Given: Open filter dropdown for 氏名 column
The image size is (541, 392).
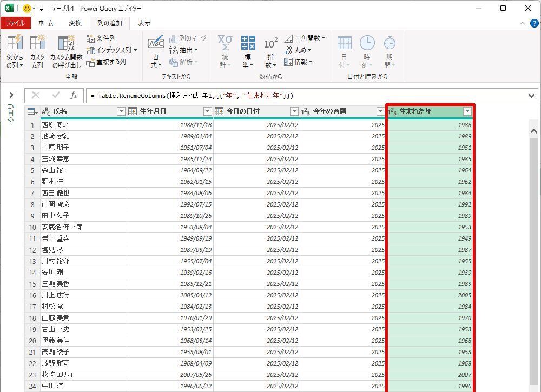Looking at the screenshot, I should pos(121,111).
